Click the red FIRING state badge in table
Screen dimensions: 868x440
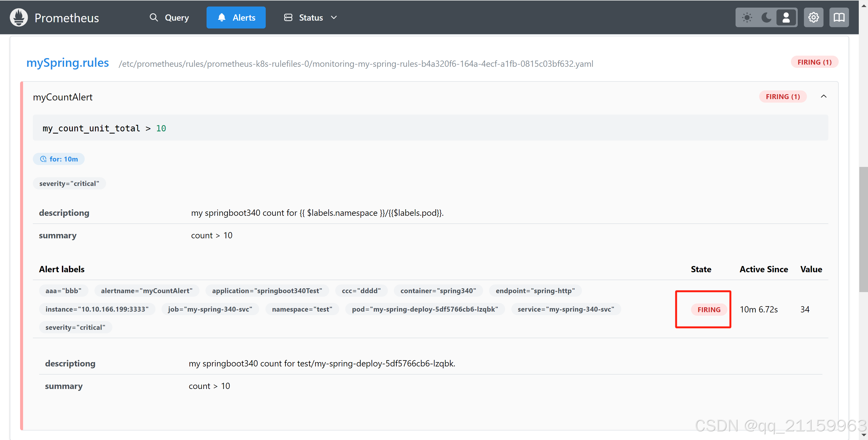point(709,310)
